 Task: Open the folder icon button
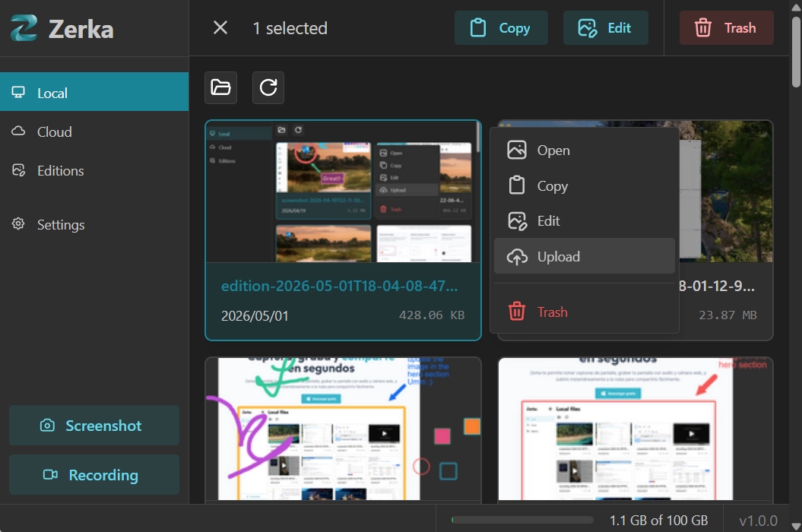[x=221, y=87]
